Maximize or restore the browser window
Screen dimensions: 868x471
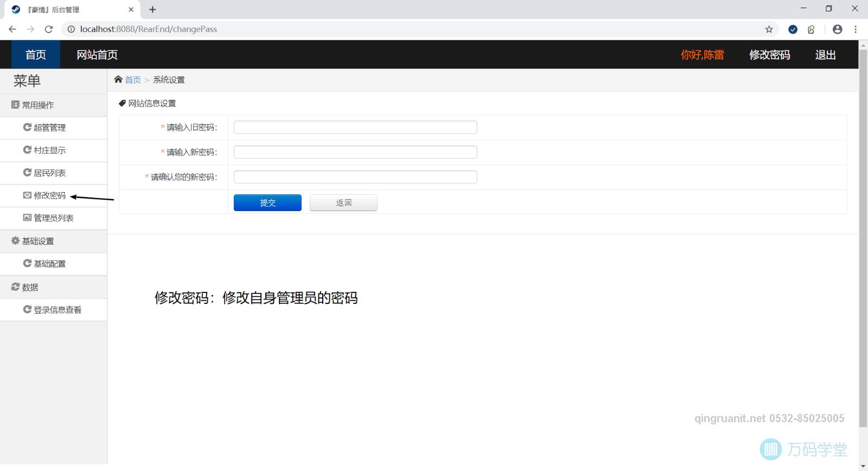click(x=829, y=9)
